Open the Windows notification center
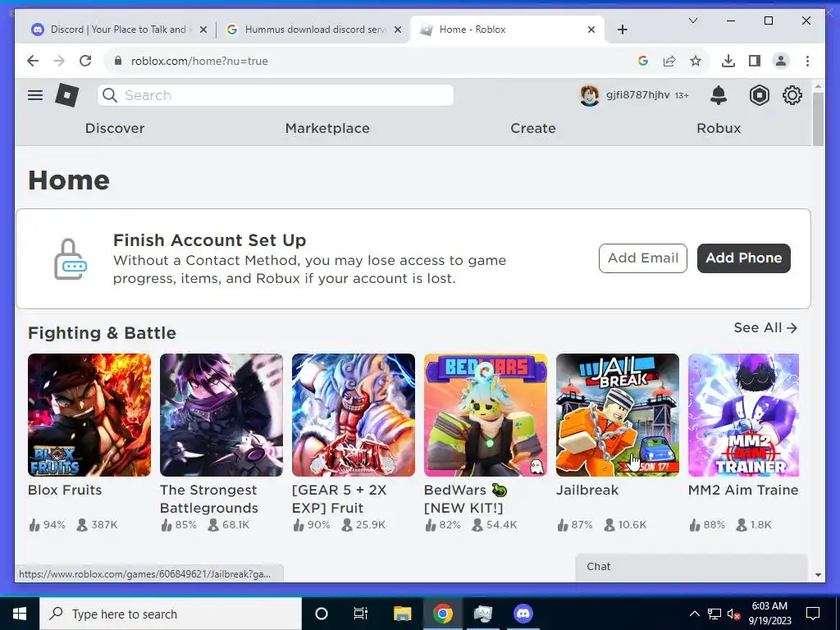Screen dimensions: 840x630 click(x=813, y=614)
